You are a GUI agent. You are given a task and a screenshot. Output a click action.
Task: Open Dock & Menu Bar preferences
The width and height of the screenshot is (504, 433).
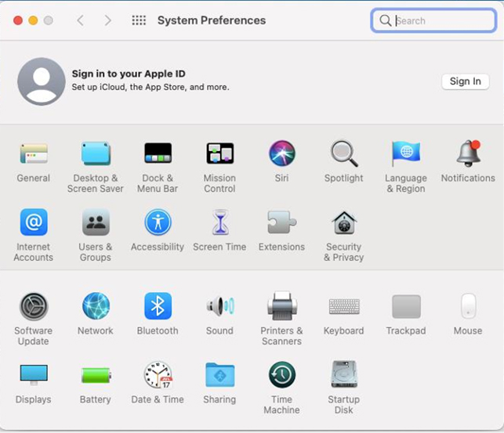(x=158, y=153)
